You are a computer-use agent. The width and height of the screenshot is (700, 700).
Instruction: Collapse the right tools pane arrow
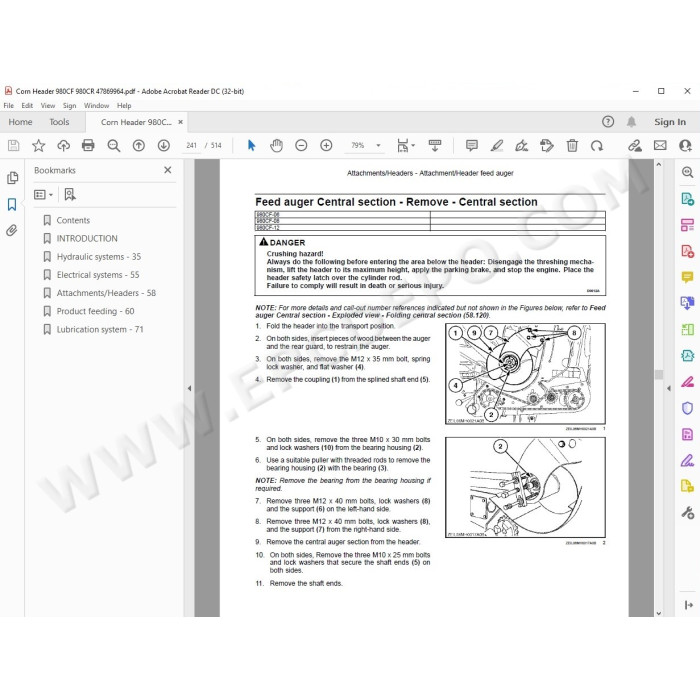click(x=668, y=388)
